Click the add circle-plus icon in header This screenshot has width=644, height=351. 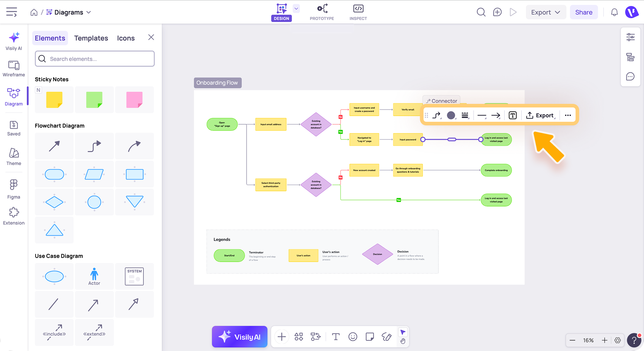497,12
